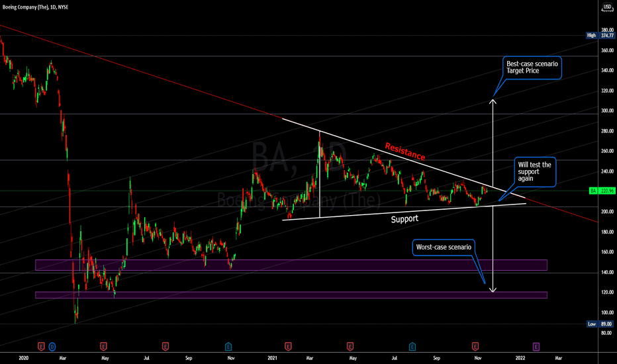Click the 2021 year label on the time axis
This screenshot has width=617, height=364.
click(272, 358)
